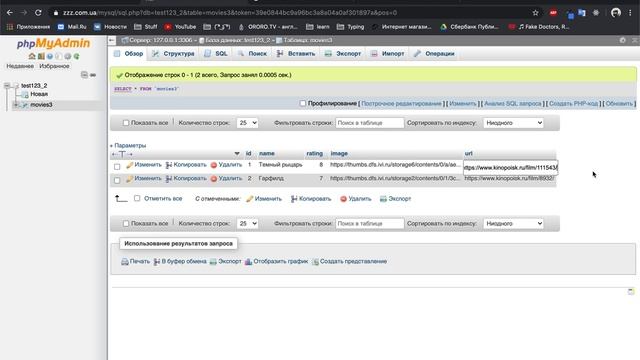Click the page settings gear icon at the top right
Viewport: 640px width, 360px height.
[622, 40]
